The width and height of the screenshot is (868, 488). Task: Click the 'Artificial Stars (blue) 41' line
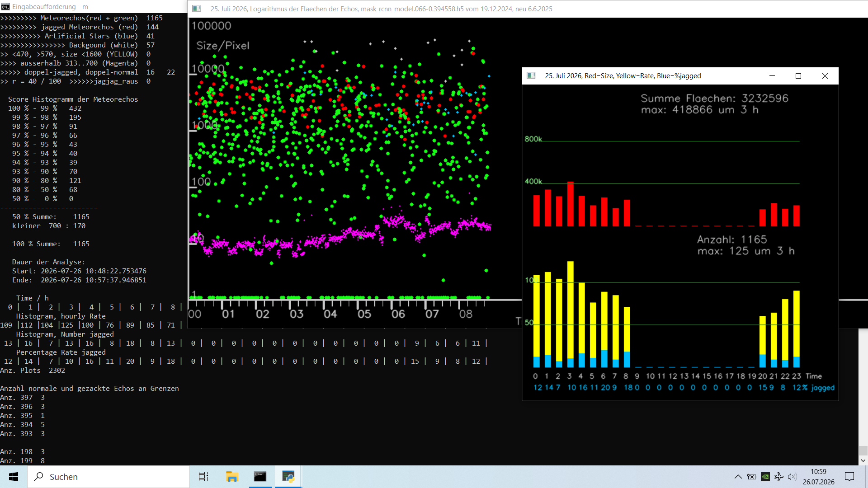pyautogui.click(x=77, y=36)
